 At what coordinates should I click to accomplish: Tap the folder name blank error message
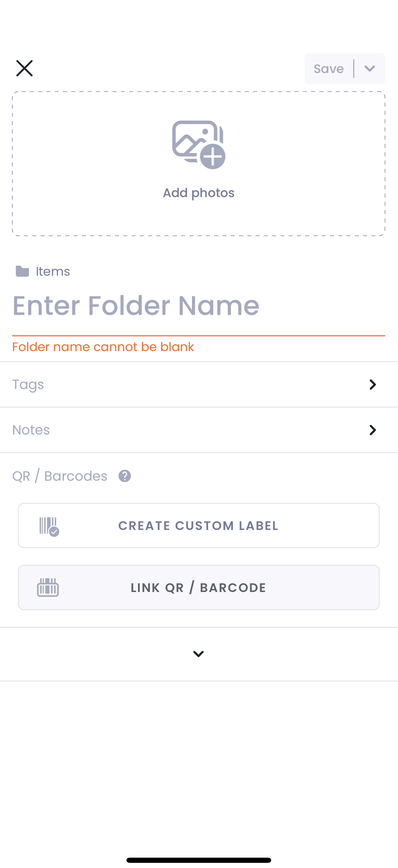(103, 347)
